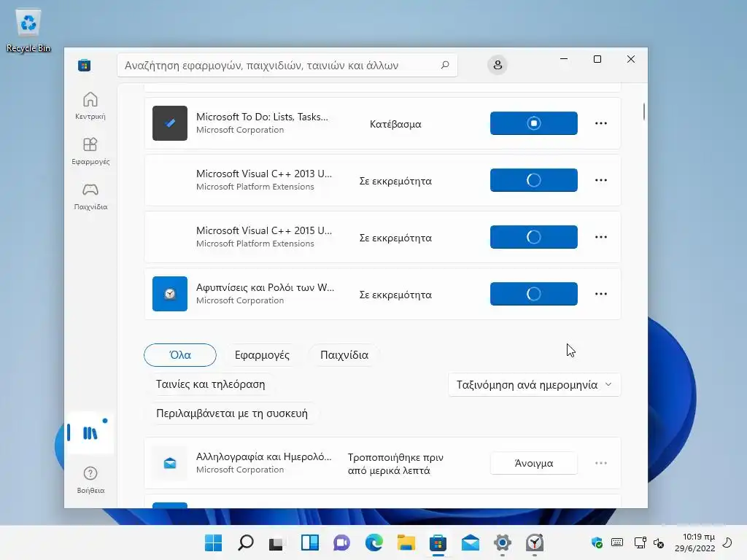Click Αλληλογραφία και Ημερολόγιο title text
Screen dimensions: 747x560
(264, 456)
